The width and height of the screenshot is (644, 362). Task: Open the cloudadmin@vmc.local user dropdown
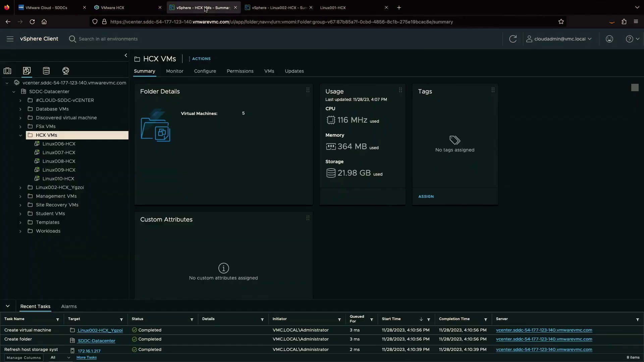pyautogui.click(x=559, y=39)
